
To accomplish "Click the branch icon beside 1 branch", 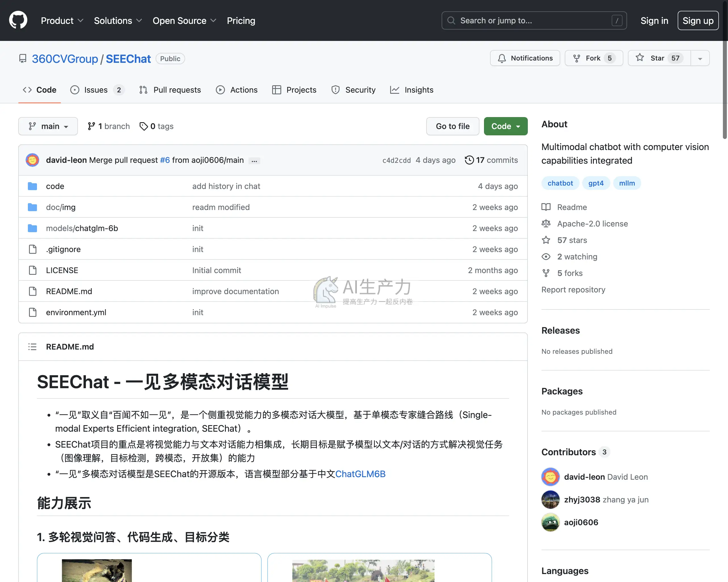I will pyautogui.click(x=91, y=126).
